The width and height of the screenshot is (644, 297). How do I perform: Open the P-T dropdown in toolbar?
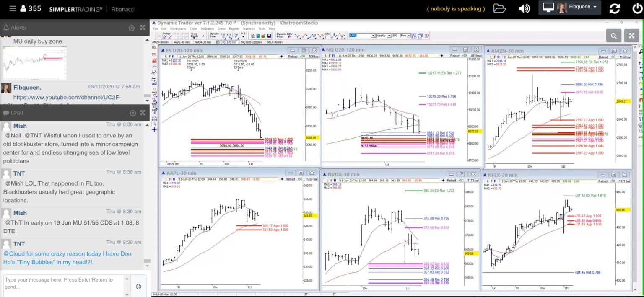pyautogui.click(x=244, y=36)
